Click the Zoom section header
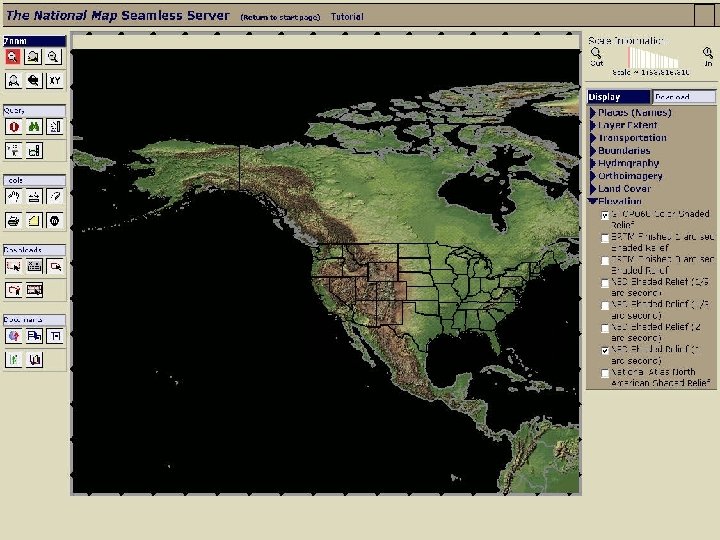720x540 pixels. (34, 41)
